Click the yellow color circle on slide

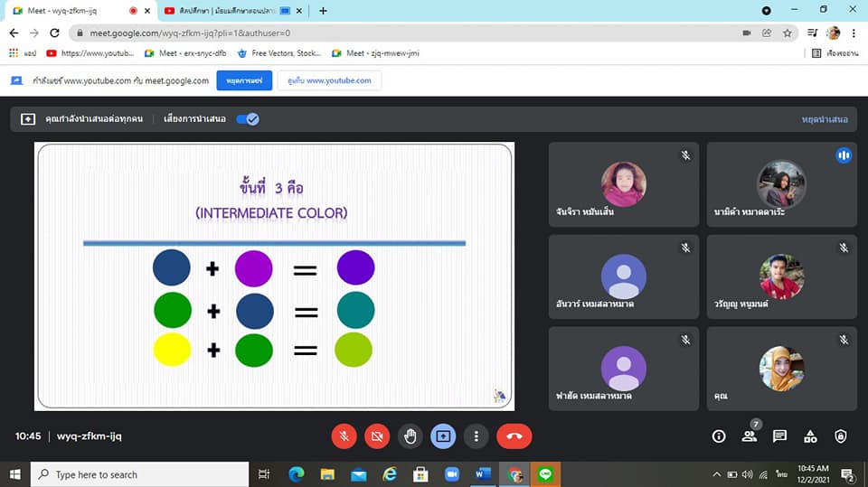coord(172,349)
